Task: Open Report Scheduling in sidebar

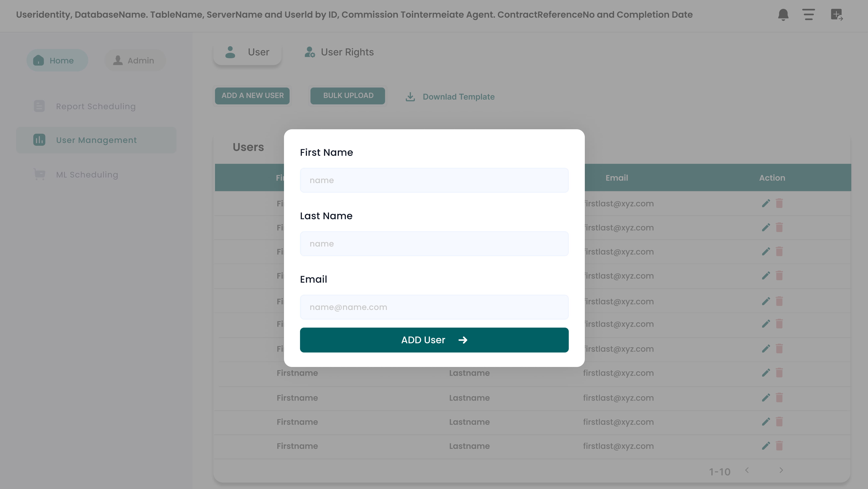Action: point(96,106)
